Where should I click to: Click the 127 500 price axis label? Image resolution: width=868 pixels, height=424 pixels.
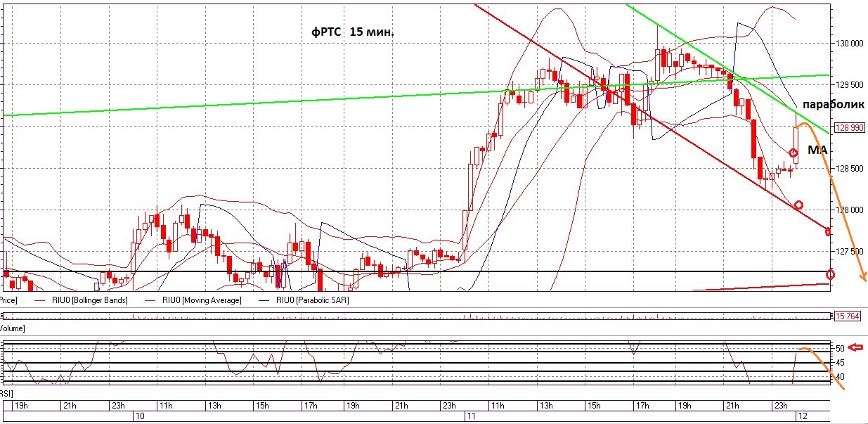[849, 252]
